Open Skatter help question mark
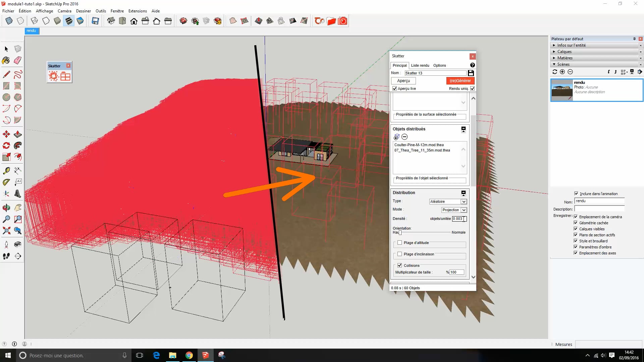The height and width of the screenshot is (362, 644). (472, 65)
